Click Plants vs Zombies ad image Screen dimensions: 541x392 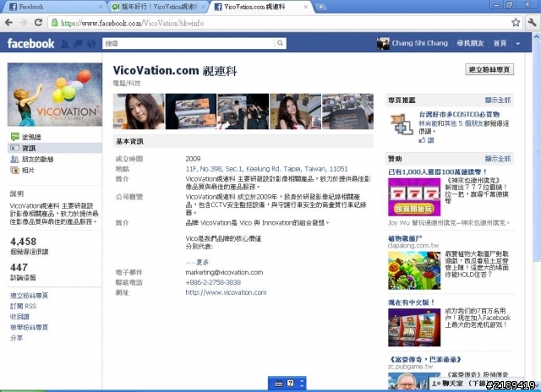coord(414,270)
